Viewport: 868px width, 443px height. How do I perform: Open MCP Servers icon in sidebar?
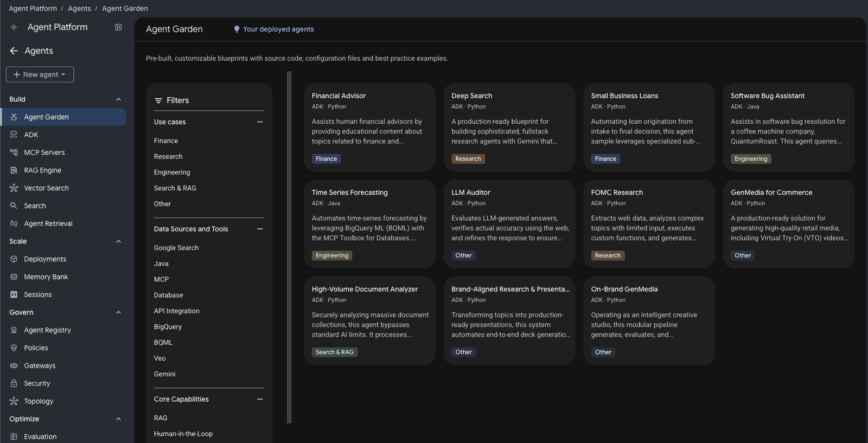[x=14, y=153]
